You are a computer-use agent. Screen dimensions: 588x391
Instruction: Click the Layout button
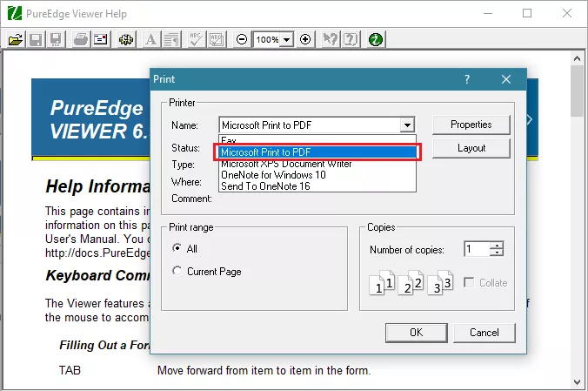pyautogui.click(x=471, y=148)
